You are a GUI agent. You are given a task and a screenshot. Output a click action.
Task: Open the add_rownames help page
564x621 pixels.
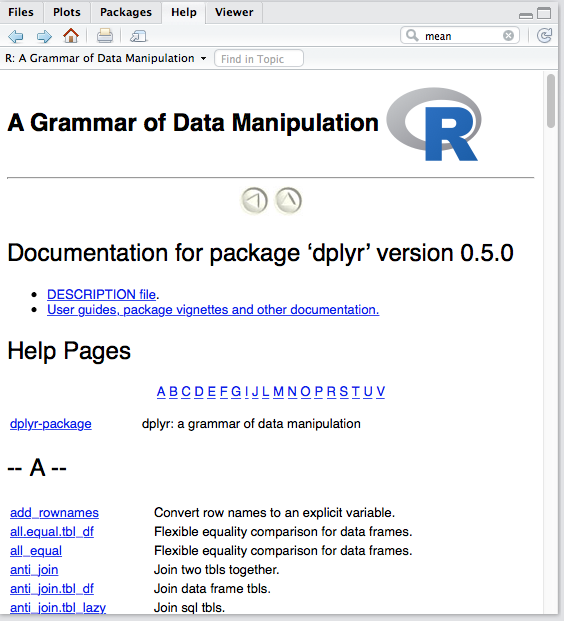pos(54,512)
